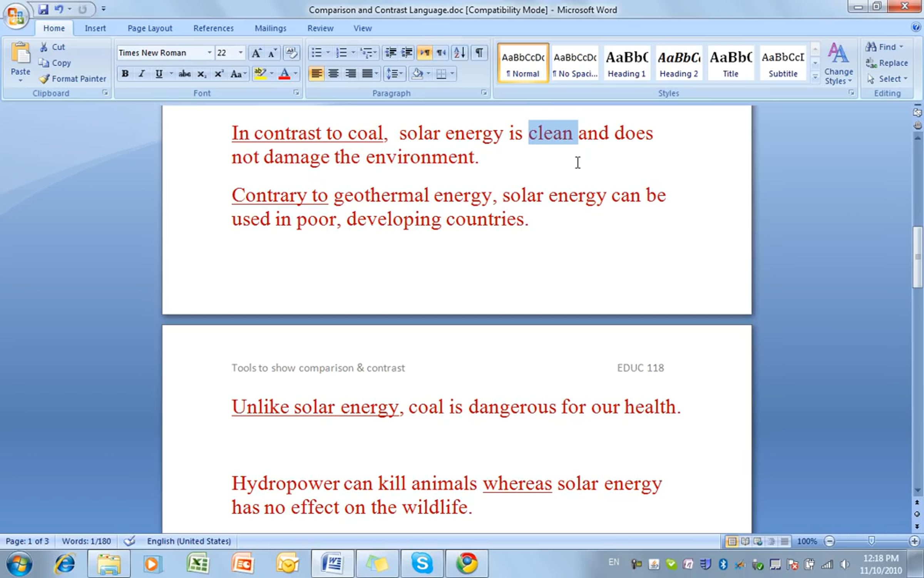The width and height of the screenshot is (924, 578).
Task: Click the Replace button
Action: 888,63
